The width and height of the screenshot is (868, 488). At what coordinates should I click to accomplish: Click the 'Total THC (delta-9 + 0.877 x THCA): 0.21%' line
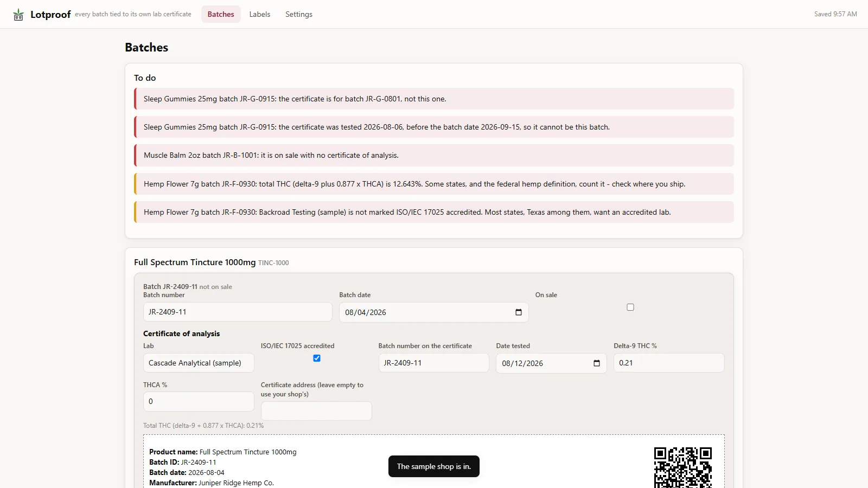click(x=203, y=426)
